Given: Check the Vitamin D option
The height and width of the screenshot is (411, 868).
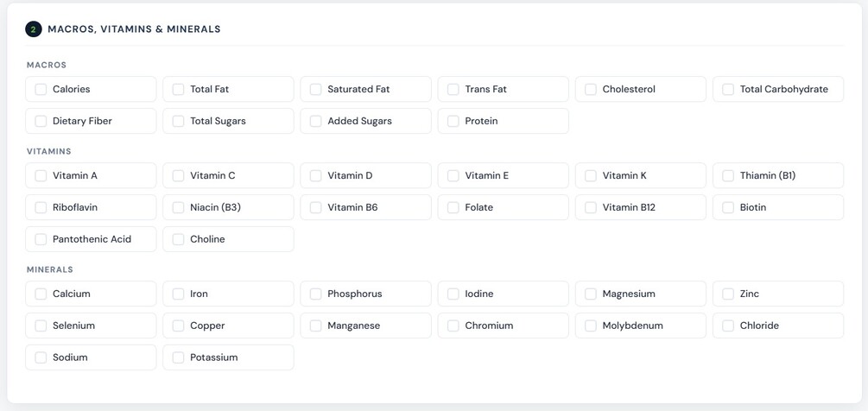Looking at the screenshot, I should [315, 175].
